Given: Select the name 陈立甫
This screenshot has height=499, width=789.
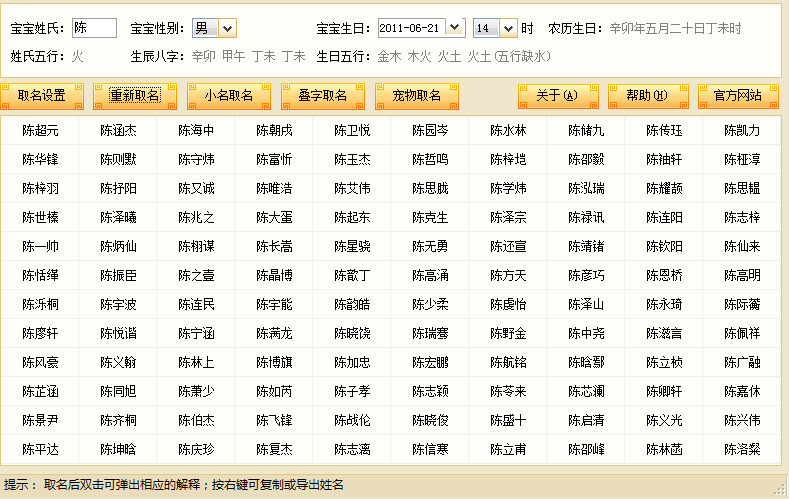Looking at the screenshot, I should [508, 449].
